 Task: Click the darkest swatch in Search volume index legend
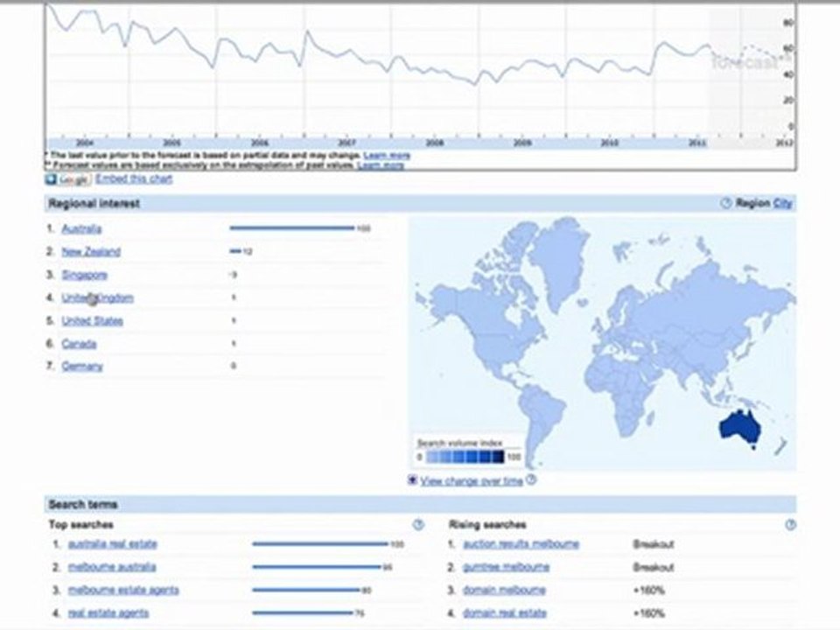499,457
